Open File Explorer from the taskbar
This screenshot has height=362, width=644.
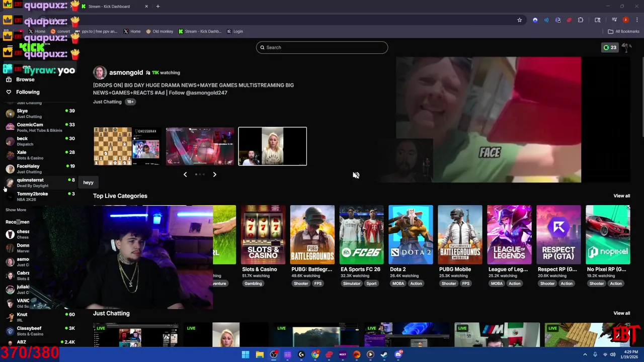pyautogui.click(x=260, y=354)
